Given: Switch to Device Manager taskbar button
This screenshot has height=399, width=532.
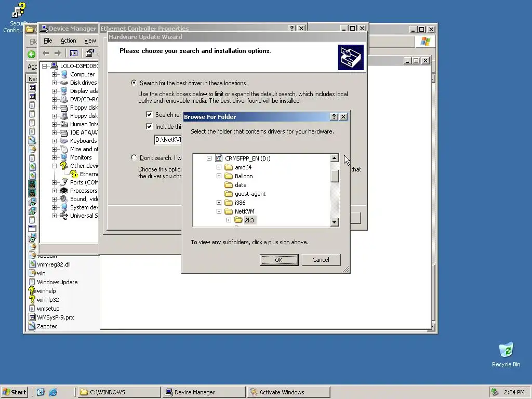Looking at the screenshot, I should tap(204, 392).
